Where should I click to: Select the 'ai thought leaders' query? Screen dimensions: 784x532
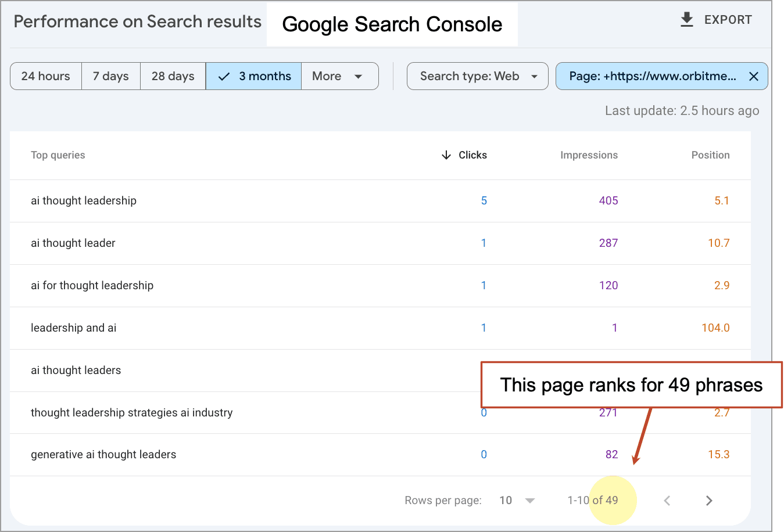[76, 371]
